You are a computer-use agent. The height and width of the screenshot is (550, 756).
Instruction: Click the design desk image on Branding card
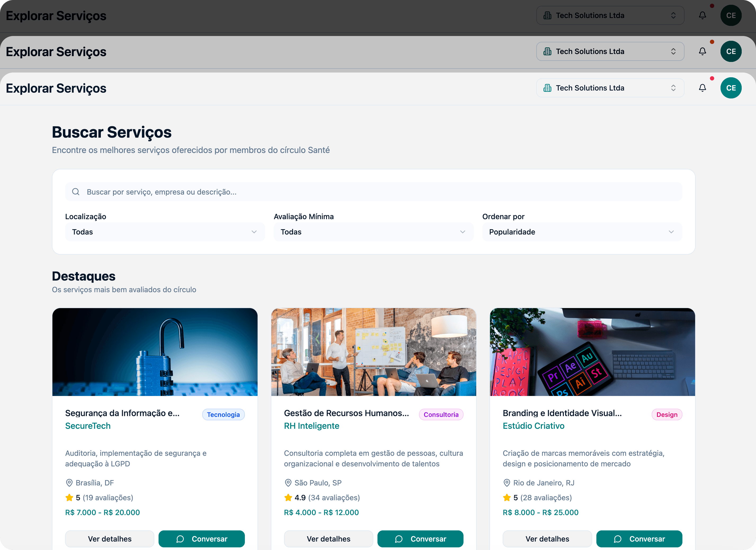592,352
